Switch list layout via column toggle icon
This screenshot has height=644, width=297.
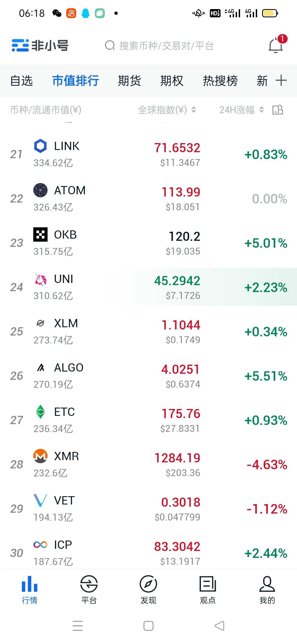[277, 110]
